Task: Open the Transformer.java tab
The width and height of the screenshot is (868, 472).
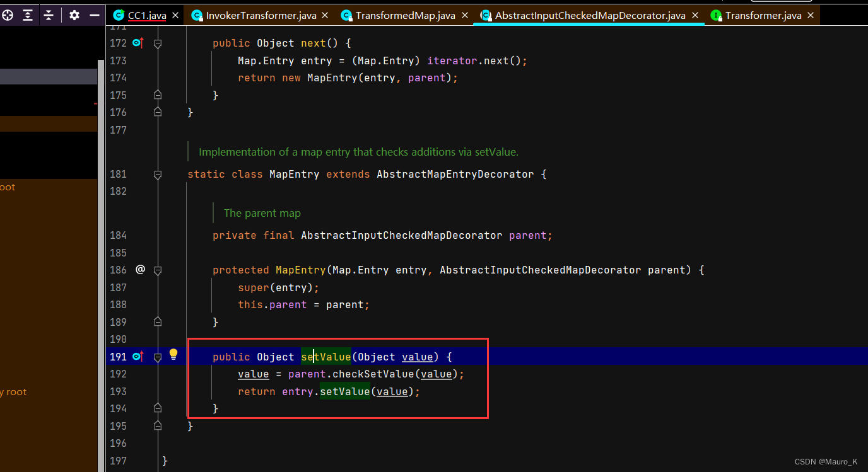Action: (762, 15)
